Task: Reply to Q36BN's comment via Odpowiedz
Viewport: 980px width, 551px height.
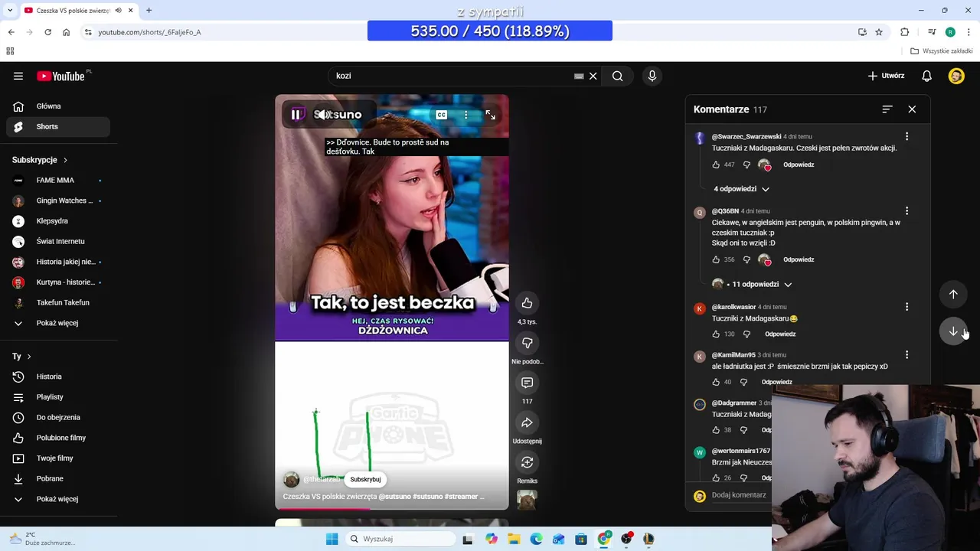Action: [799, 259]
